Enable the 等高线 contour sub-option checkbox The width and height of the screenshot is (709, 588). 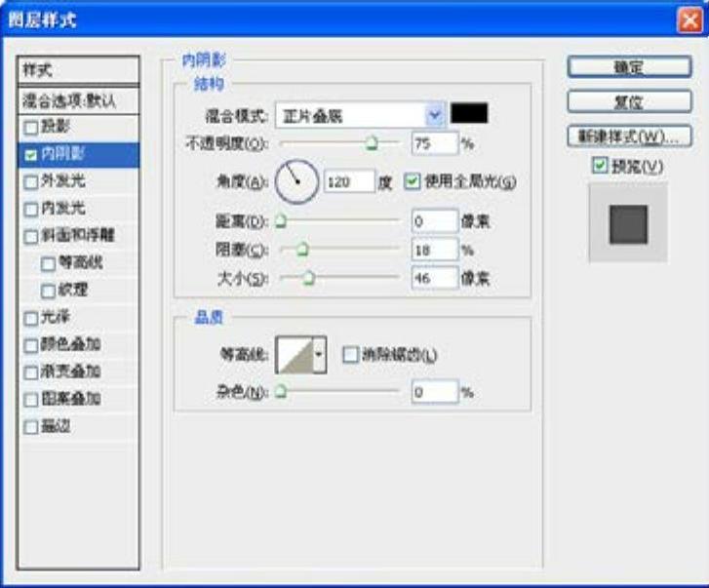pyautogui.click(x=49, y=263)
